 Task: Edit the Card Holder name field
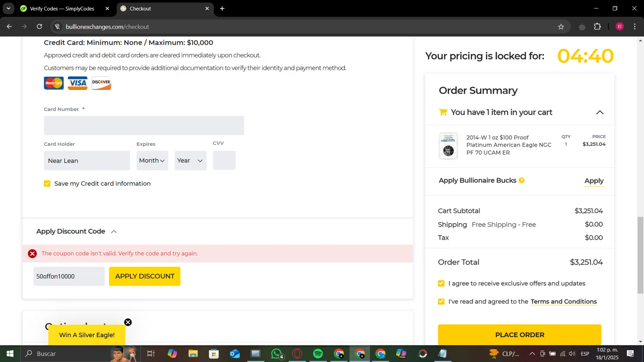87,160
